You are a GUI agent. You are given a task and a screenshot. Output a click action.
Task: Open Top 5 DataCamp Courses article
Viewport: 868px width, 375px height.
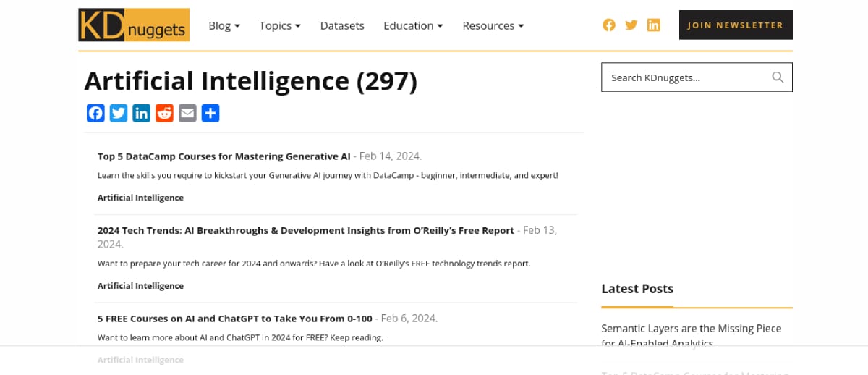click(224, 156)
